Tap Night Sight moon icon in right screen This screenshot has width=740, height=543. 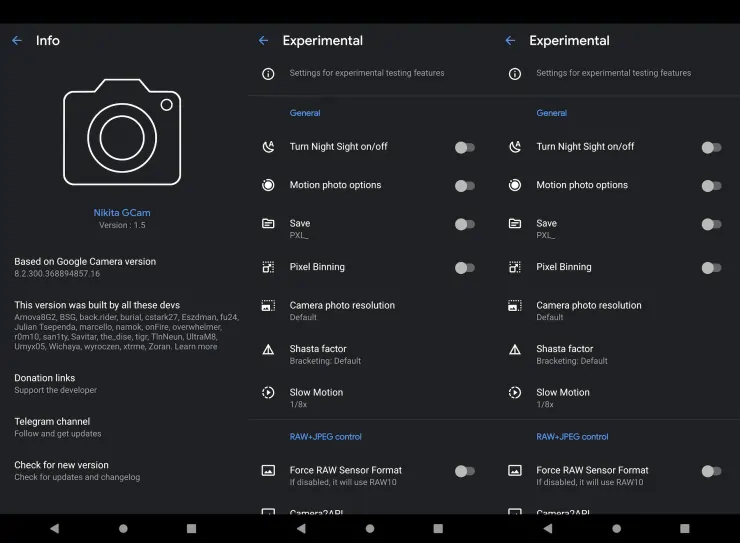pyautogui.click(x=515, y=147)
